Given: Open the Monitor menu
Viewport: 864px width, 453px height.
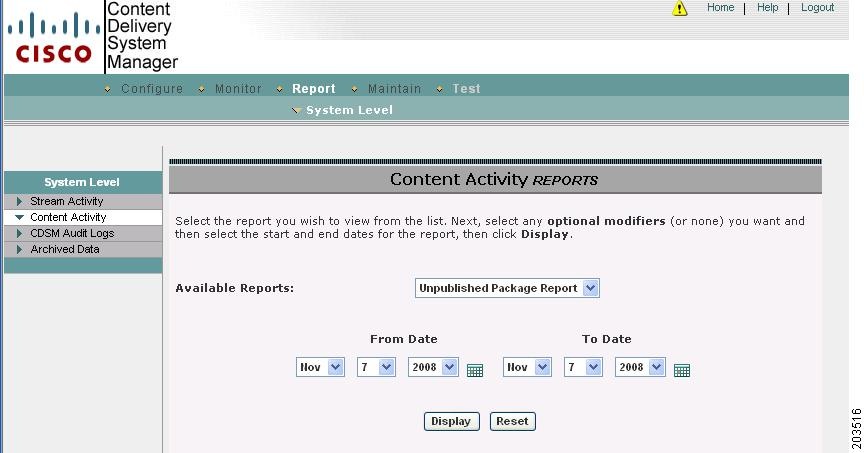Looking at the screenshot, I should tap(238, 89).
